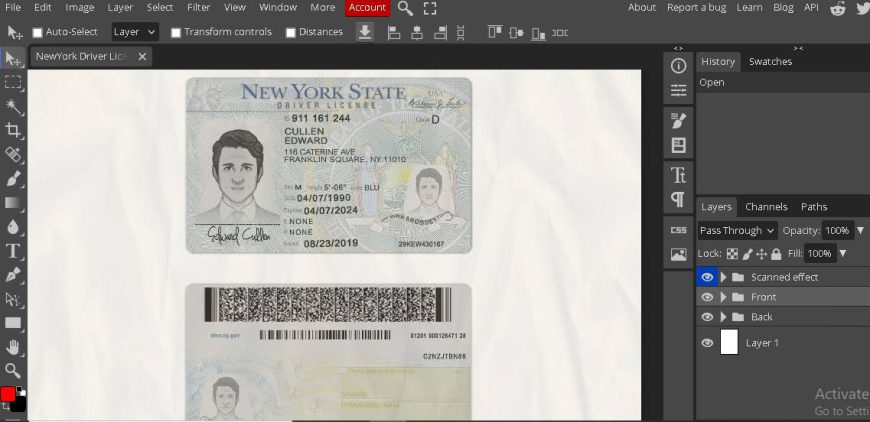Viewport: 870px width, 422px height.
Task: Select the Blur drop tool
Action: [13, 226]
